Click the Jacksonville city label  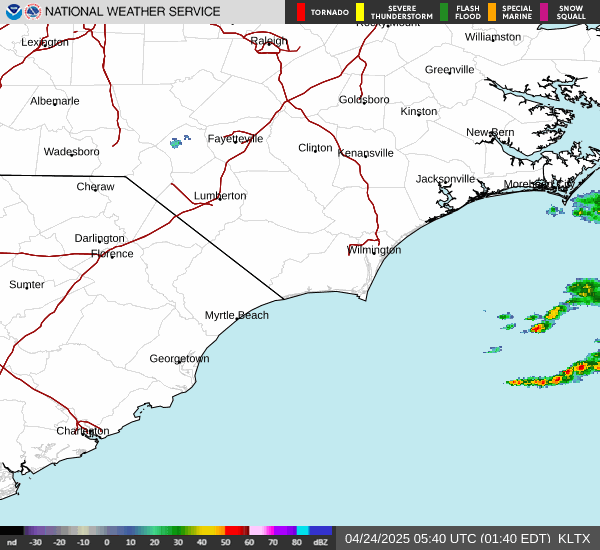(445, 179)
